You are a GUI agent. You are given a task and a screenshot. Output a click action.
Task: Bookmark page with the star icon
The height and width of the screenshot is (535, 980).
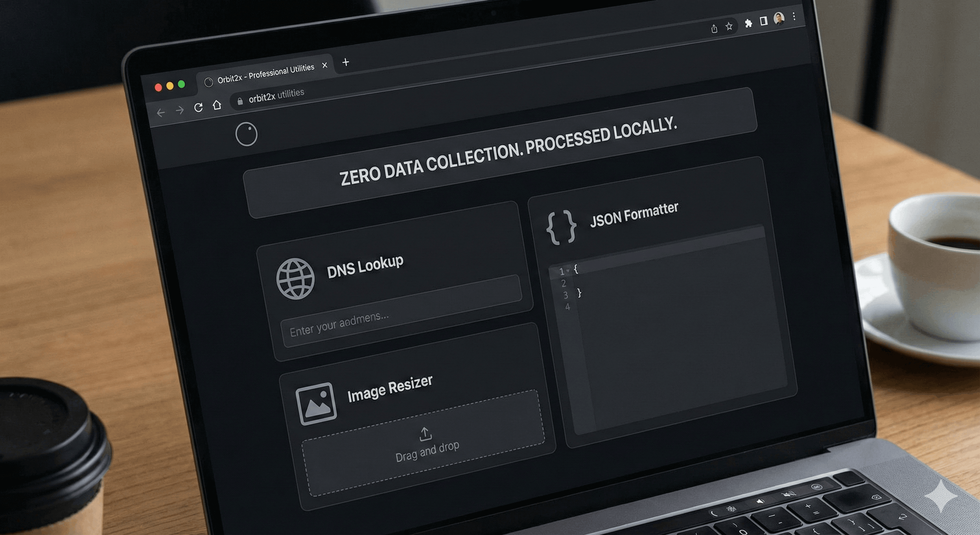[x=728, y=26]
